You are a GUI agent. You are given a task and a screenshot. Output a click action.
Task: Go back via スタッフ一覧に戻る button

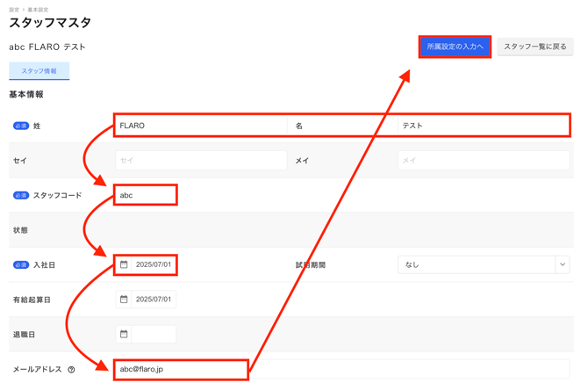[534, 47]
